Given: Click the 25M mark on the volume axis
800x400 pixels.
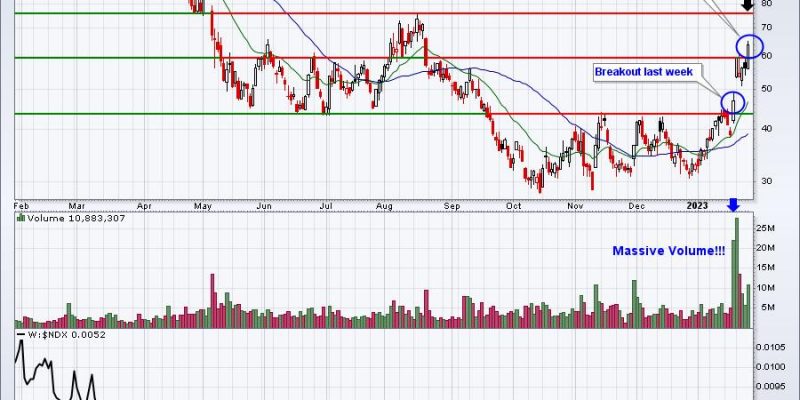Looking at the screenshot, I should (x=768, y=228).
